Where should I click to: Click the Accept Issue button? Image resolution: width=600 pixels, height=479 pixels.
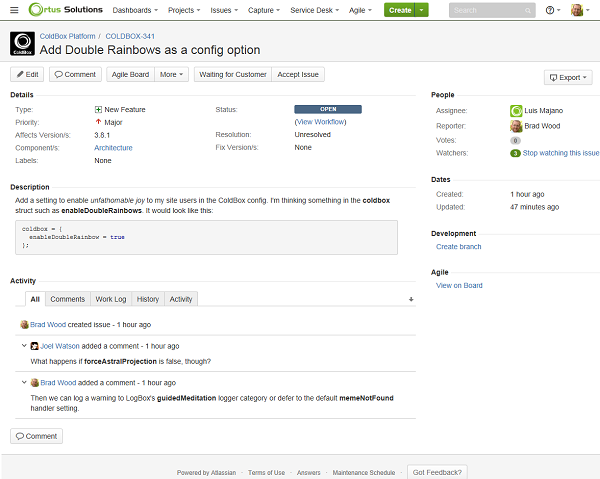298,74
